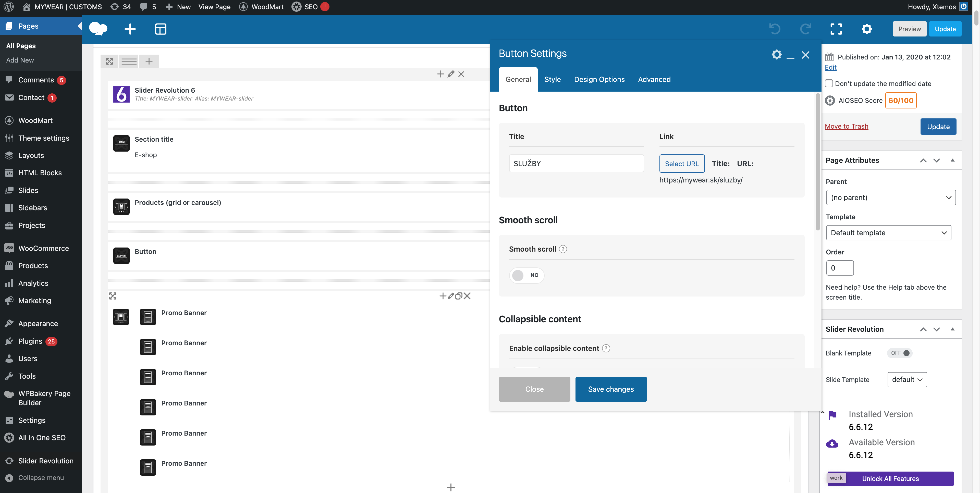Image resolution: width=980 pixels, height=493 pixels.
Task: Switch to the Design Options tab
Action: (x=599, y=80)
